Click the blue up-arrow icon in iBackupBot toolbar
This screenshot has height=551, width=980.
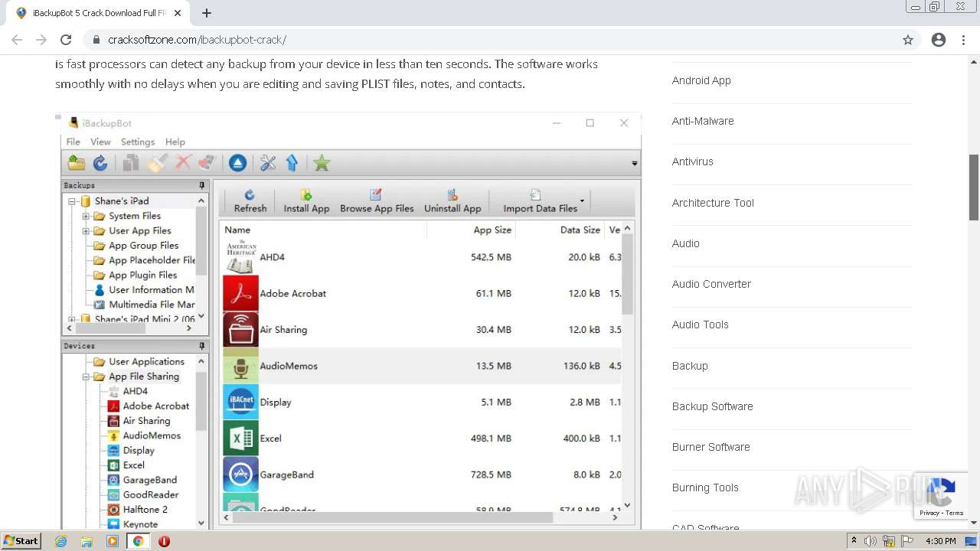coord(292,162)
